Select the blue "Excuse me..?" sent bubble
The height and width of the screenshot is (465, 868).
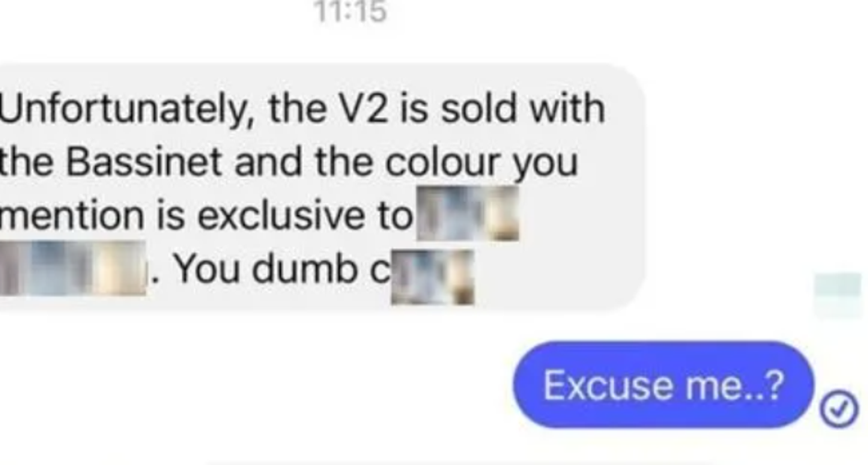(664, 385)
